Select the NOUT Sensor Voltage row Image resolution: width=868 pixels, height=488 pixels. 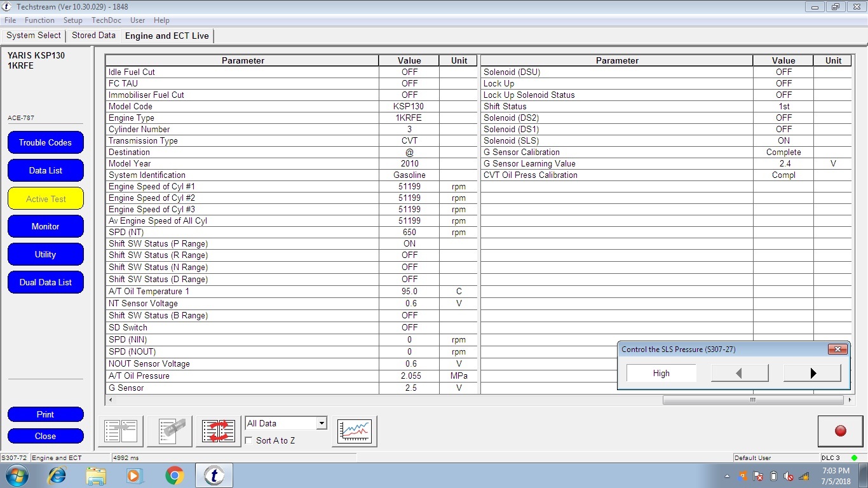(291, 364)
